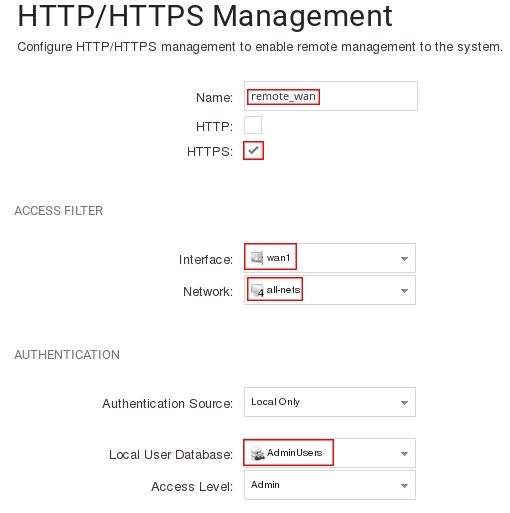The width and height of the screenshot is (510, 513).
Task: Open the Access Level dropdown
Action: click(x=330, y=485)
